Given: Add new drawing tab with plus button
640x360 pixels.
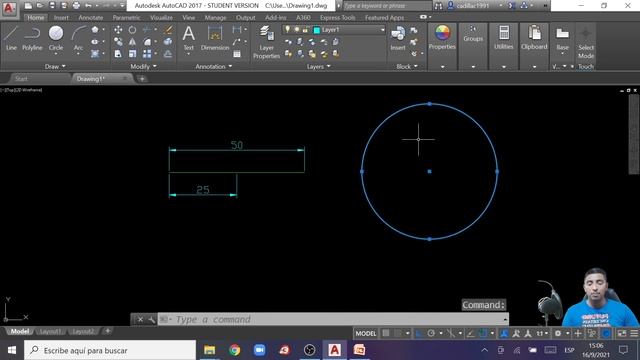Looking at the screenshot, I should click(142, 79).
